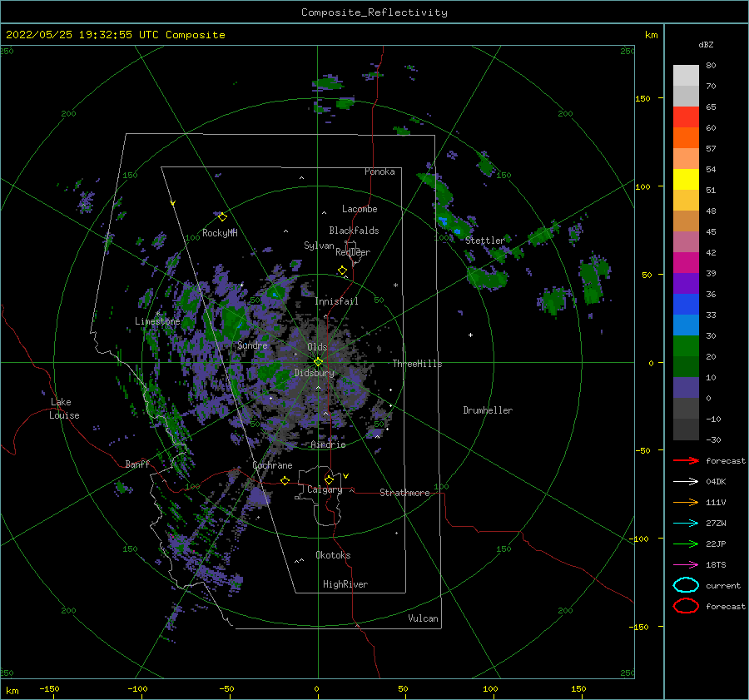
Task: Click the Banff label
Action: tap(137, 464)
